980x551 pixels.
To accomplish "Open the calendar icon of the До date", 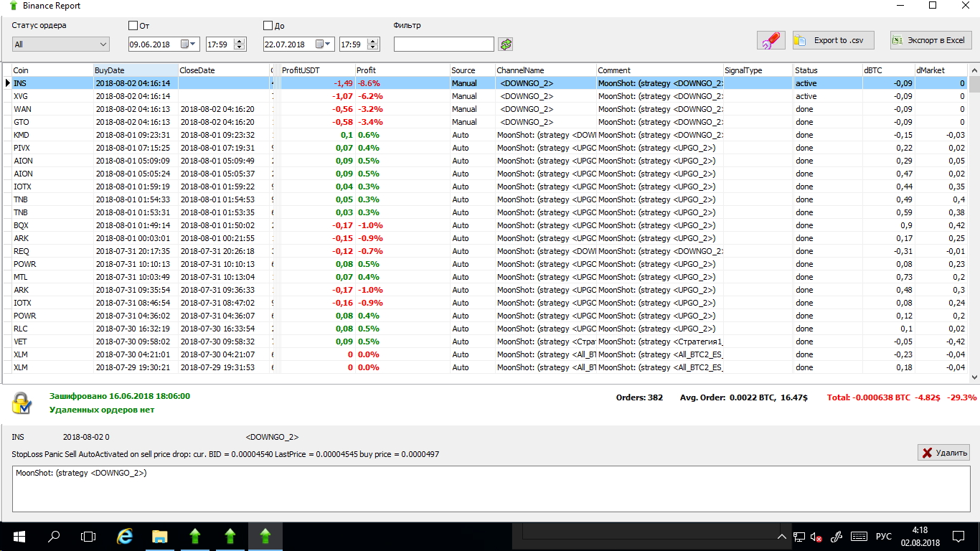I will click(x=319, y=44).
